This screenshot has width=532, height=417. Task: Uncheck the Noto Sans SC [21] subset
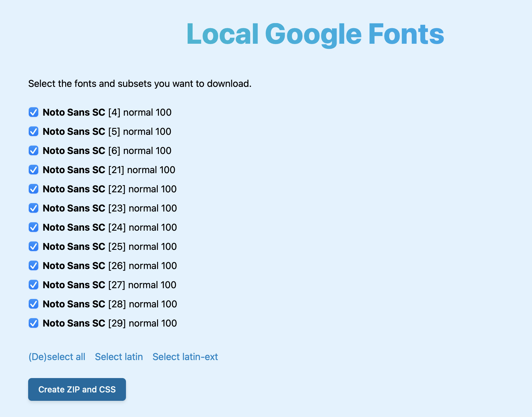[x=33, y=170]
